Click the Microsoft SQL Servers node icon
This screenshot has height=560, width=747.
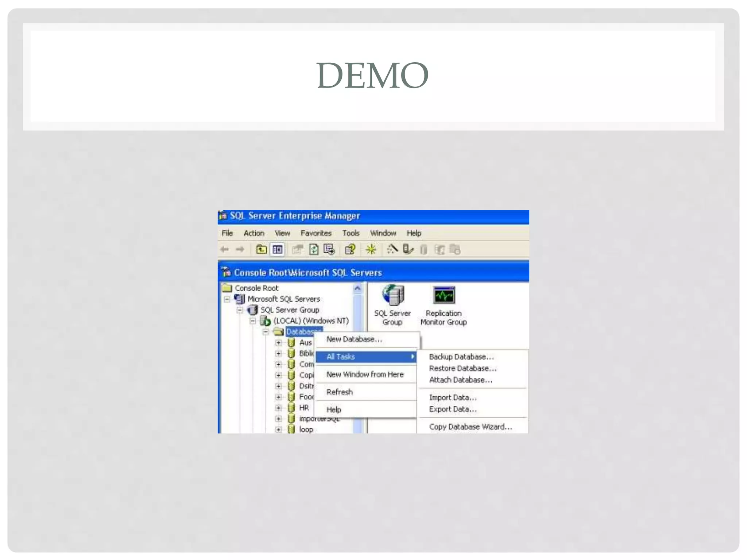coord(239,299)
